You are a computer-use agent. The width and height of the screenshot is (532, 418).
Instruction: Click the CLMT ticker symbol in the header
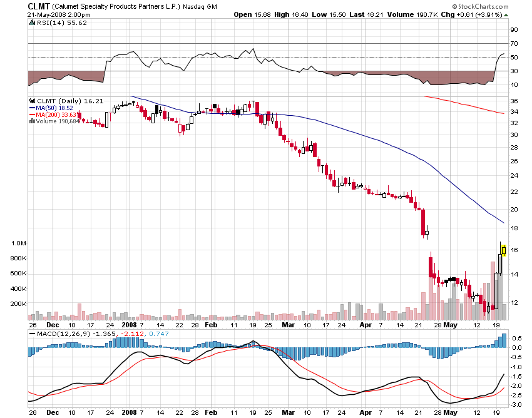pos(39,6)
